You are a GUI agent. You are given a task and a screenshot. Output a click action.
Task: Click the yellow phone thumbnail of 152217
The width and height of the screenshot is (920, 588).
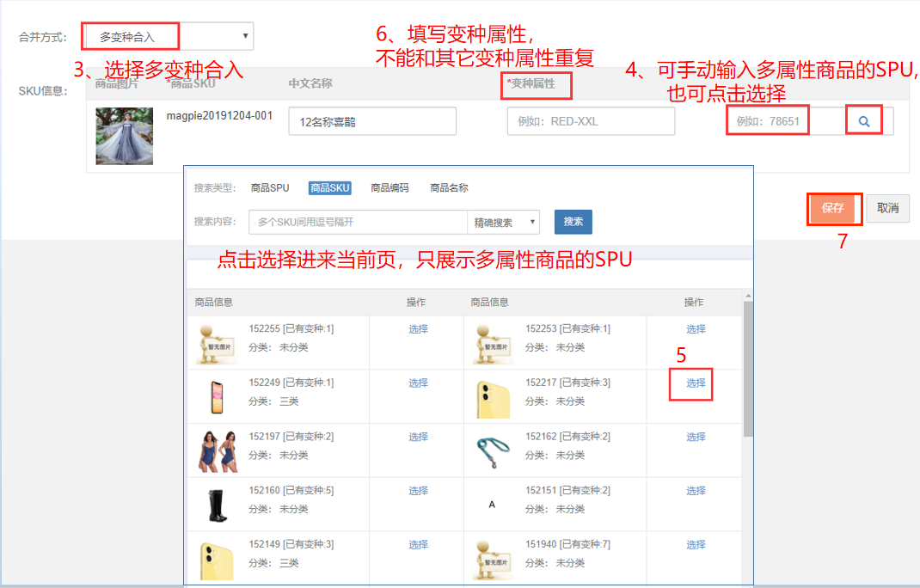click(493, 399)
